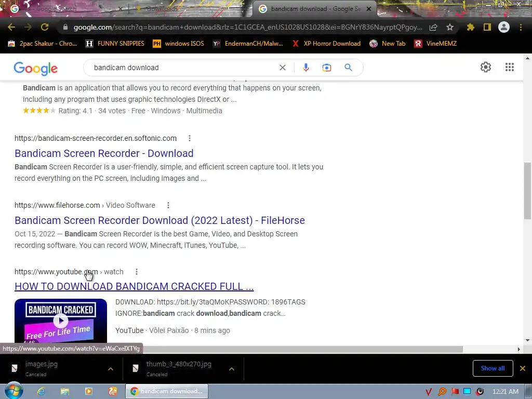Open the FUNNY SNIPPIES bookmark
Viewport: 532px width, 399px height.
point(115,44)
